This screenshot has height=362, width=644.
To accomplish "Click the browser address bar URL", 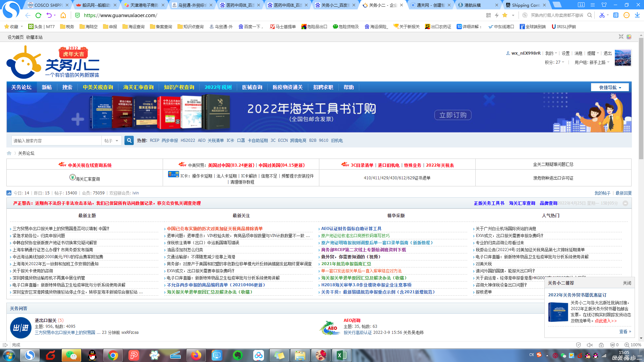I will 120,15.
